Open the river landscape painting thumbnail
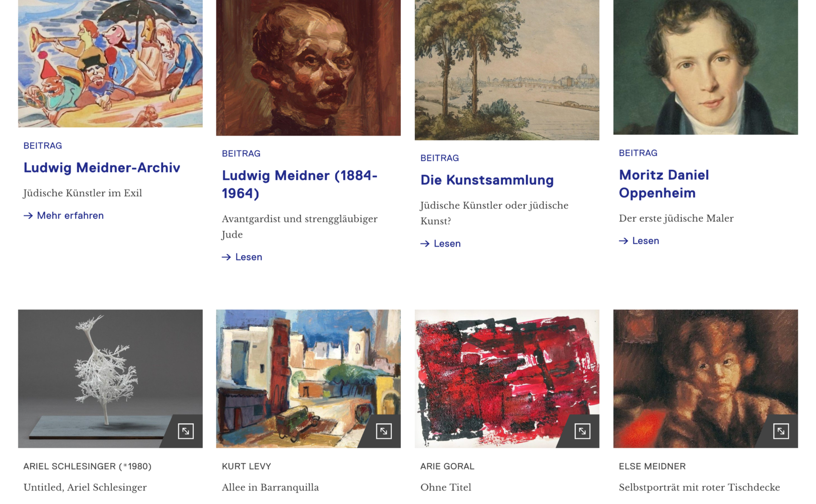The width and height of the screenshot is (816, 504). 507,70
